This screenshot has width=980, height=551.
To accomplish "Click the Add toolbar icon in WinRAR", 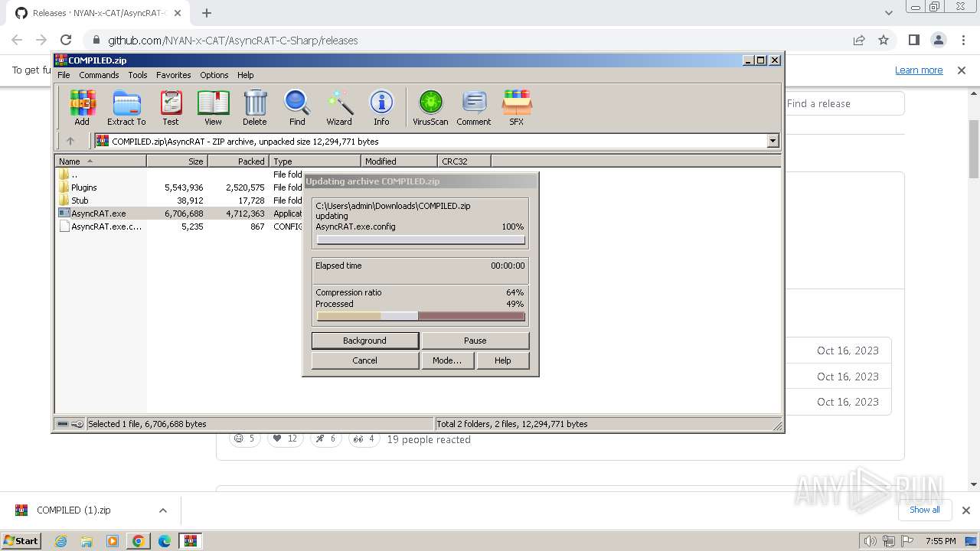I will click(x=82, y=107).
